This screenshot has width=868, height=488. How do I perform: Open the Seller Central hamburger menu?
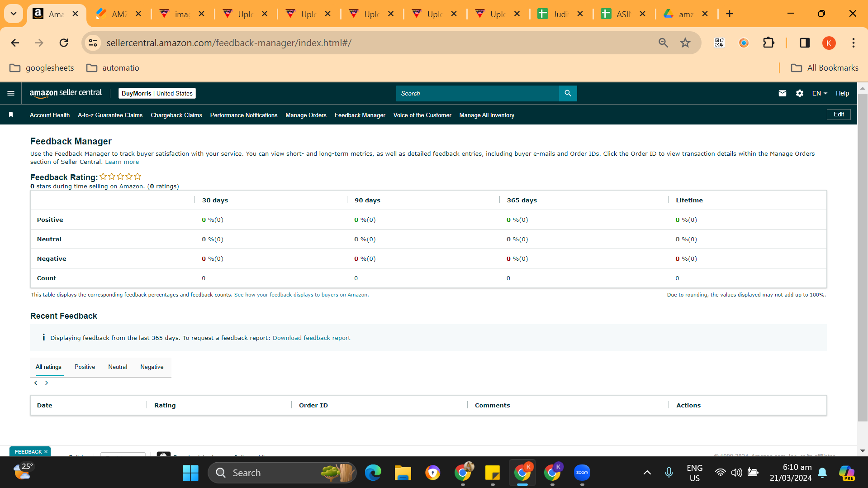click(x=11, y=93)
